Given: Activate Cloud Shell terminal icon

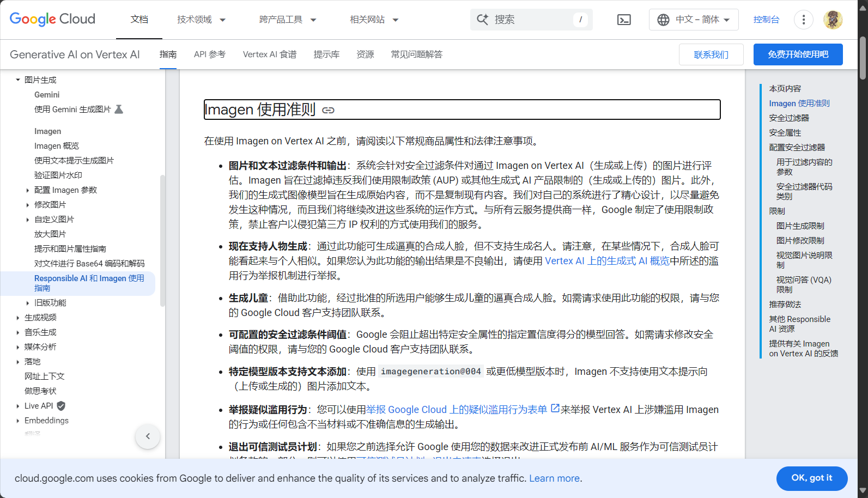Looking at the screenshot, I should coord(624,20).
